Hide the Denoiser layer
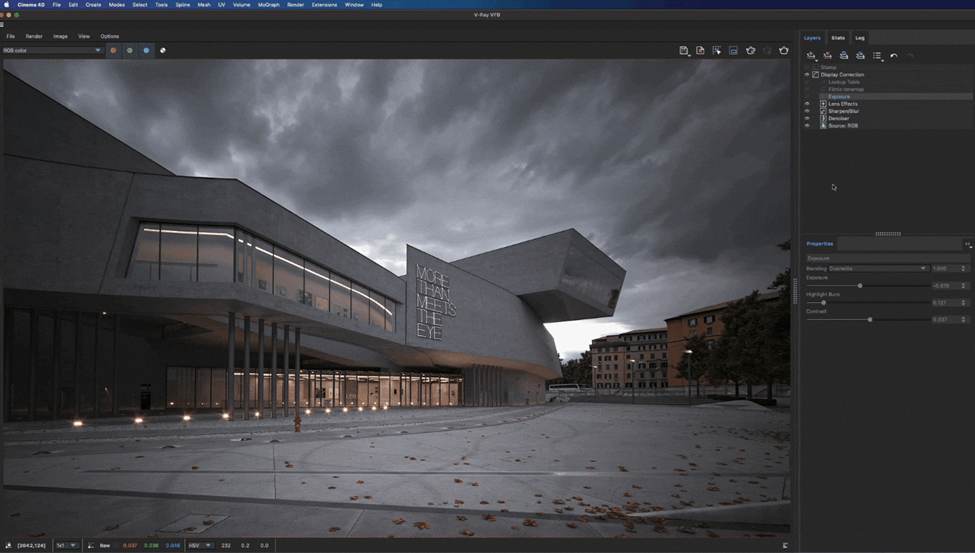The height and width of the screenshot is (553, 975). coord(807,118)
